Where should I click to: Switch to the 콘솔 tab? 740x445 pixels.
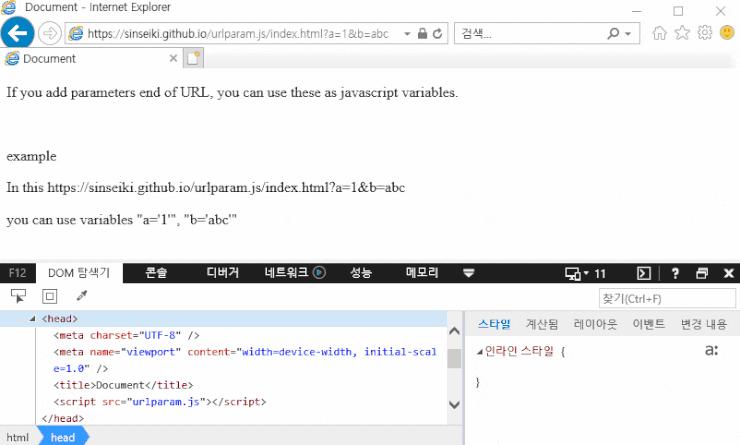pyautogui.click(x=156, y=273)
